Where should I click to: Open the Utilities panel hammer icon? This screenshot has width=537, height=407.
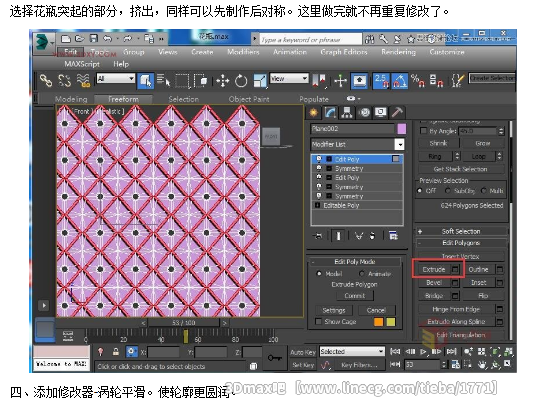397,112
